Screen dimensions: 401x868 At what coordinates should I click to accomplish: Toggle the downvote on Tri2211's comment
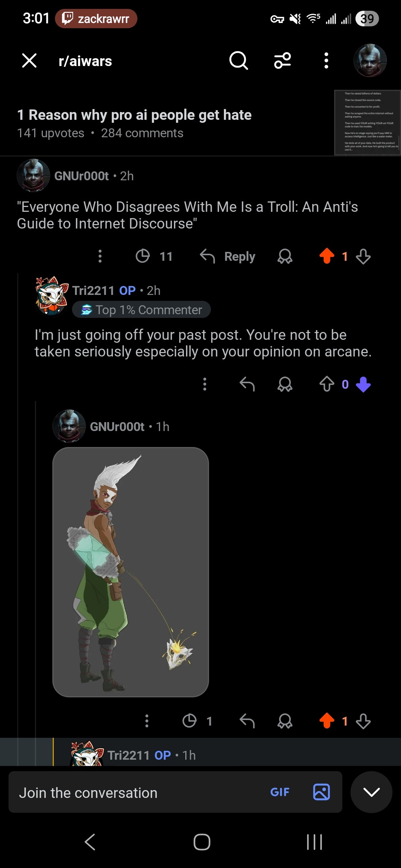[x=363, y=384]
